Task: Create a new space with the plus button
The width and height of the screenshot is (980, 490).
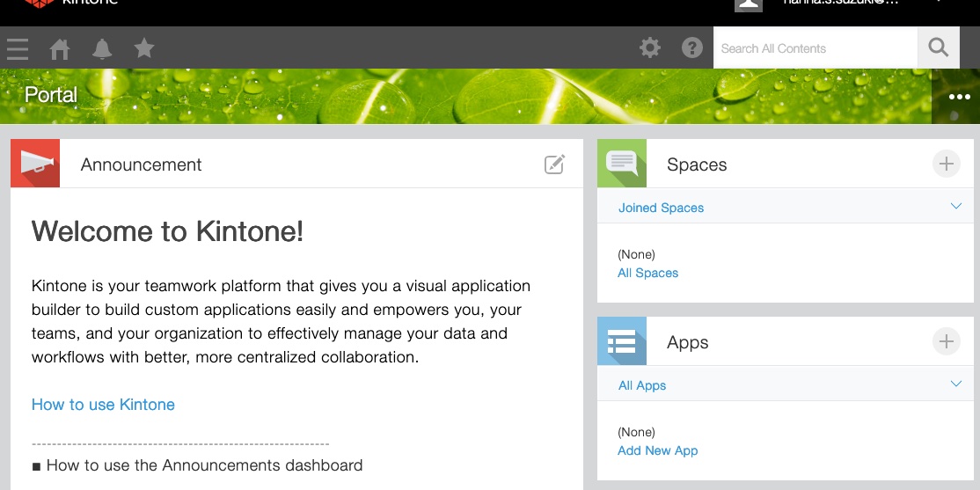Action: tap(947, 164)
